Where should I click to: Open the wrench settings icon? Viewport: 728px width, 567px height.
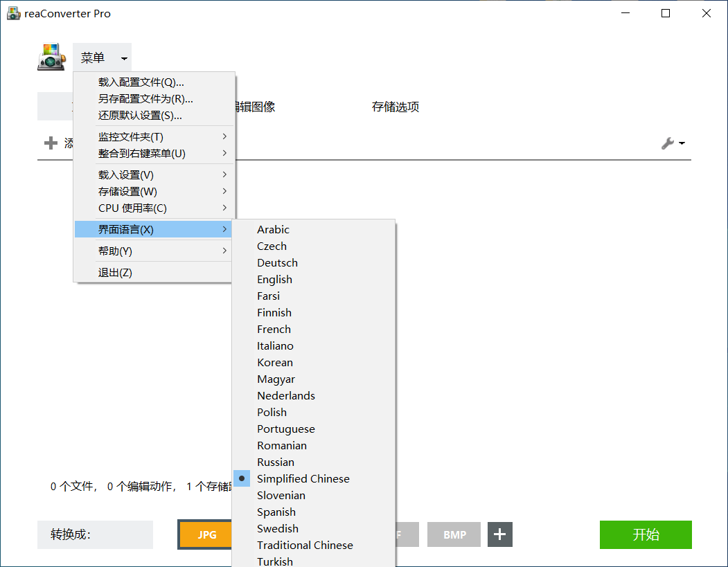click(x=668, y=143)
